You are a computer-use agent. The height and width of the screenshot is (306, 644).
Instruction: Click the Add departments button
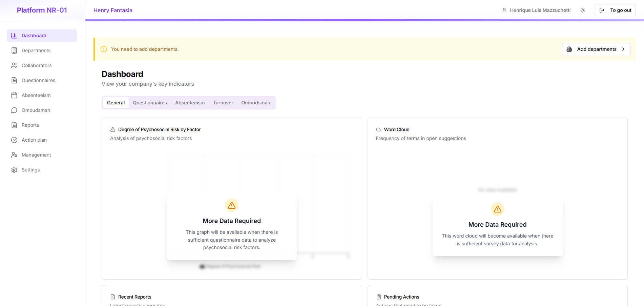coord(596,49)
